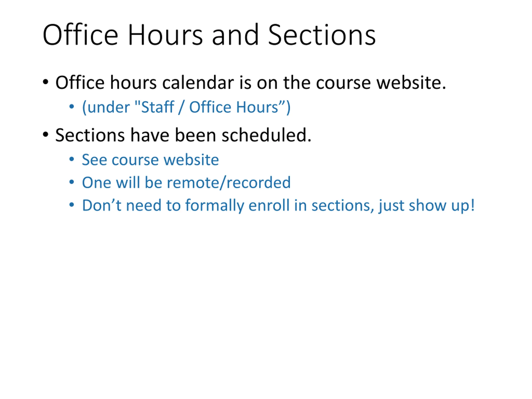Select the line about office hours calendar
The width and height of the screenshot is (532, 399).
[251, 83]
